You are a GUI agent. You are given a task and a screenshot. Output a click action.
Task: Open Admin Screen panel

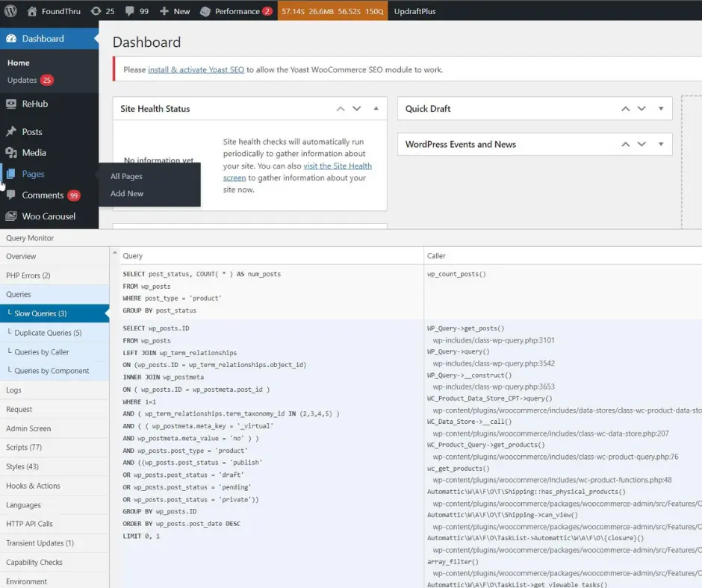pos(55,429)
